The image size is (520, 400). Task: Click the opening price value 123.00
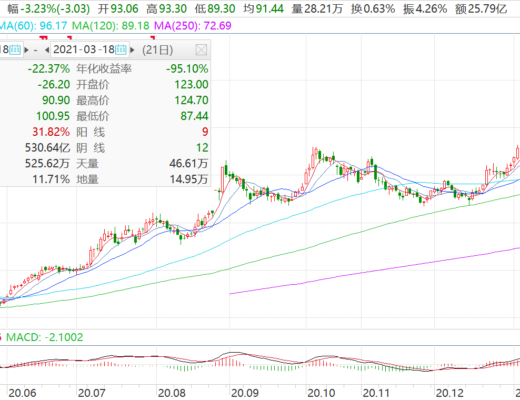point(191,84)
